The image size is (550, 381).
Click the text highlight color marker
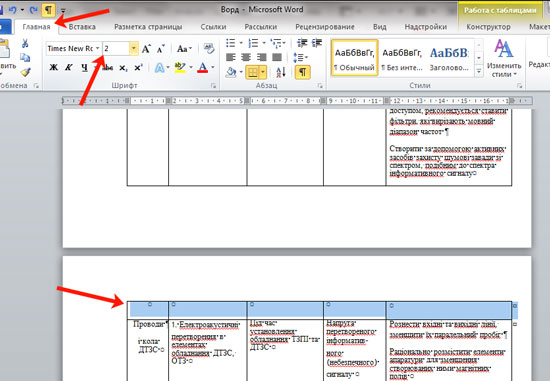[180, 67]
